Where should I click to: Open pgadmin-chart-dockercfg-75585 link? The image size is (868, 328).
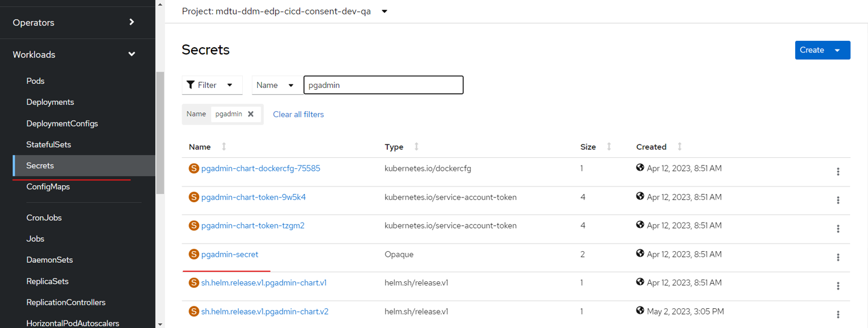(261, 168)
